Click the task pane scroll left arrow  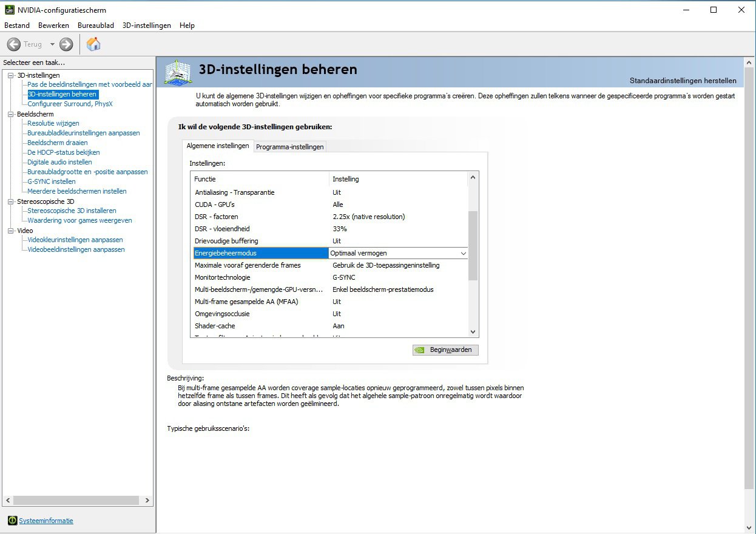[7, 501]
